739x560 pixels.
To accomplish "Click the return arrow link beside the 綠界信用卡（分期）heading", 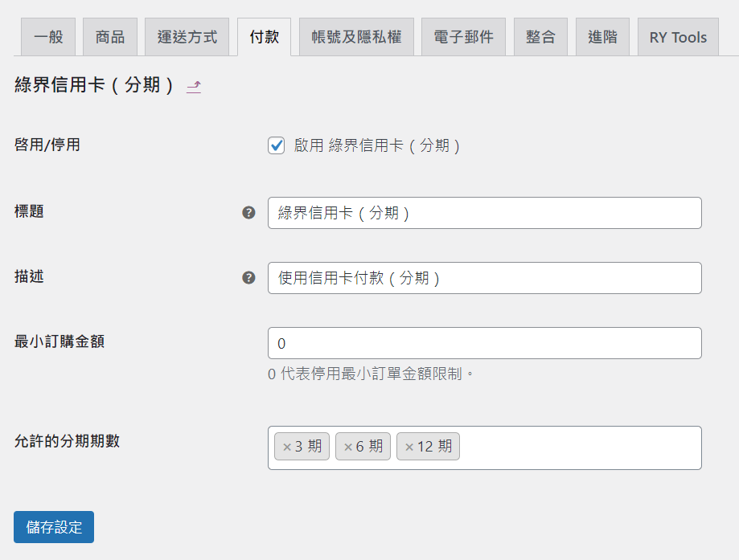I will coord(194,87).
